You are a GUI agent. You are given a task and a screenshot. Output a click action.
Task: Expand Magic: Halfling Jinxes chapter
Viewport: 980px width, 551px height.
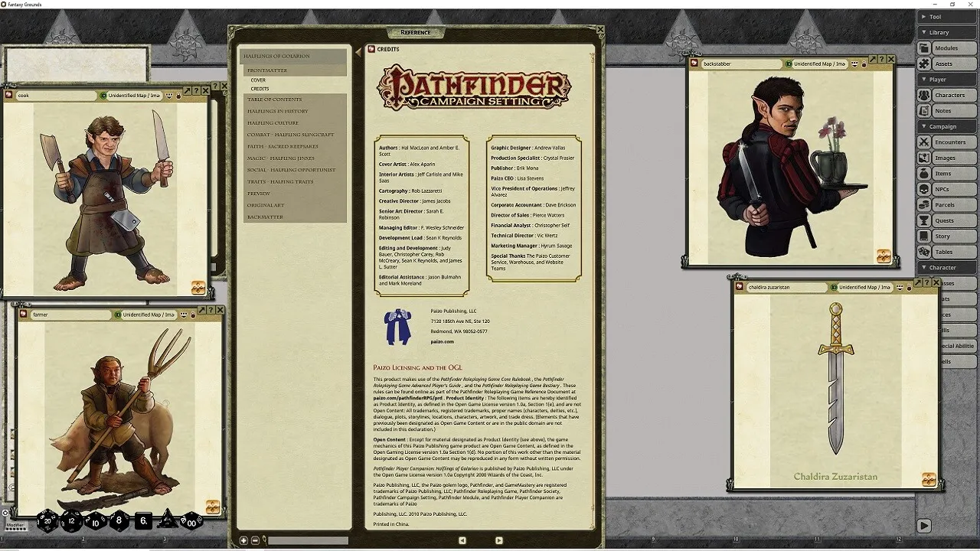[295, 158]
